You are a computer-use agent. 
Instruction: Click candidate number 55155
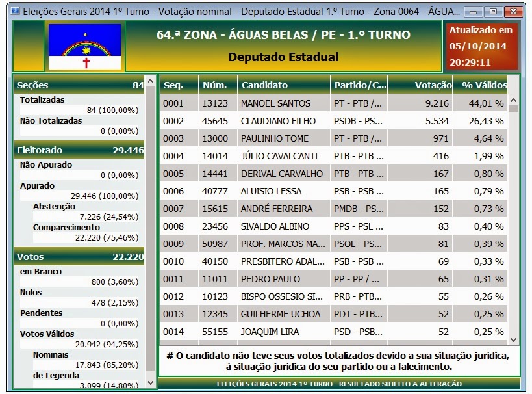(x=215, y=332)
